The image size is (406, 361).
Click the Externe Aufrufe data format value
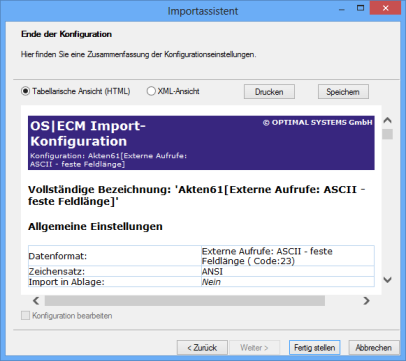(288, 256)
